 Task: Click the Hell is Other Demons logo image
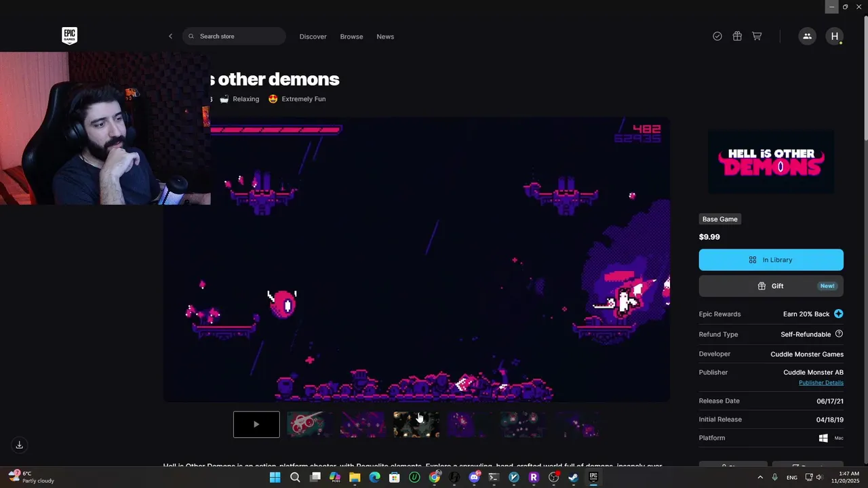pyautogui.click(x=771, y=163)
